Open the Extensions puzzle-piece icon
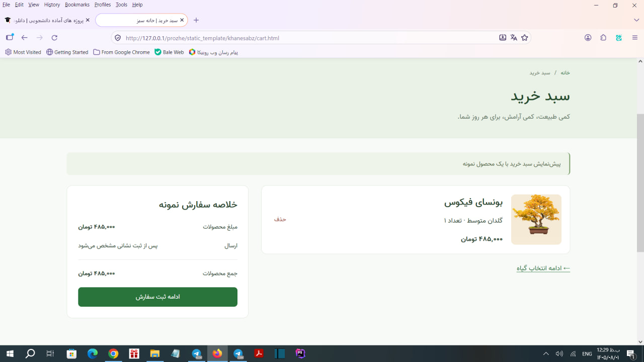 [x=603, y=38]
